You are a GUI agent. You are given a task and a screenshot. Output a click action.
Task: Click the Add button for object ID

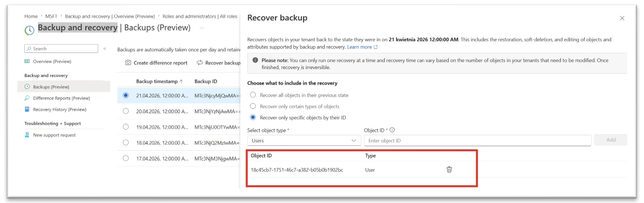tap(610, 140)
